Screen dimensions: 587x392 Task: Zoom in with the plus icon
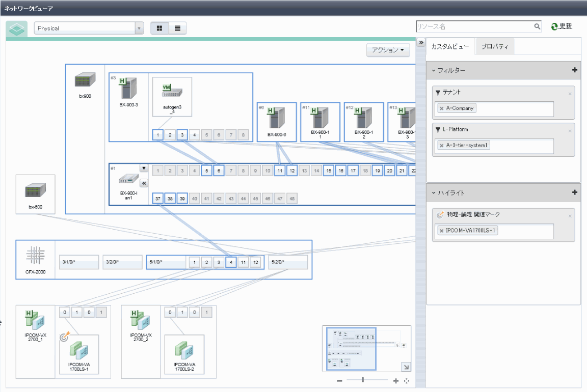click(x=396, y=381)
